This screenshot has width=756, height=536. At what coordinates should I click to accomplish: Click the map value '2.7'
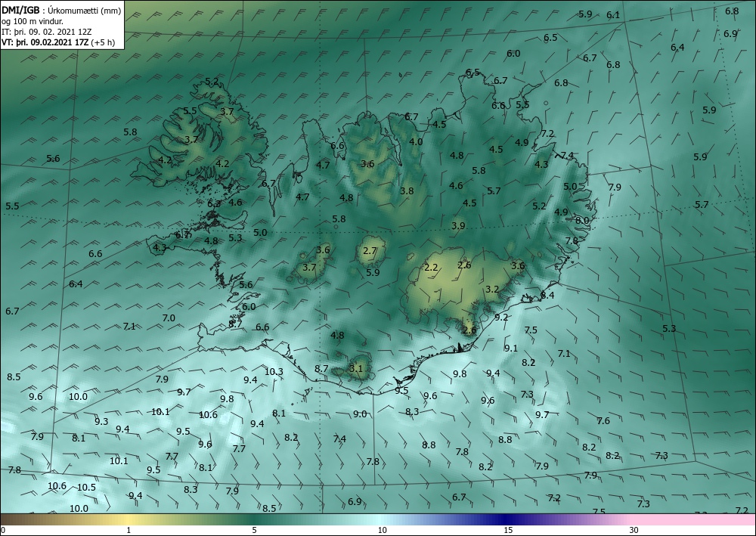370,251
